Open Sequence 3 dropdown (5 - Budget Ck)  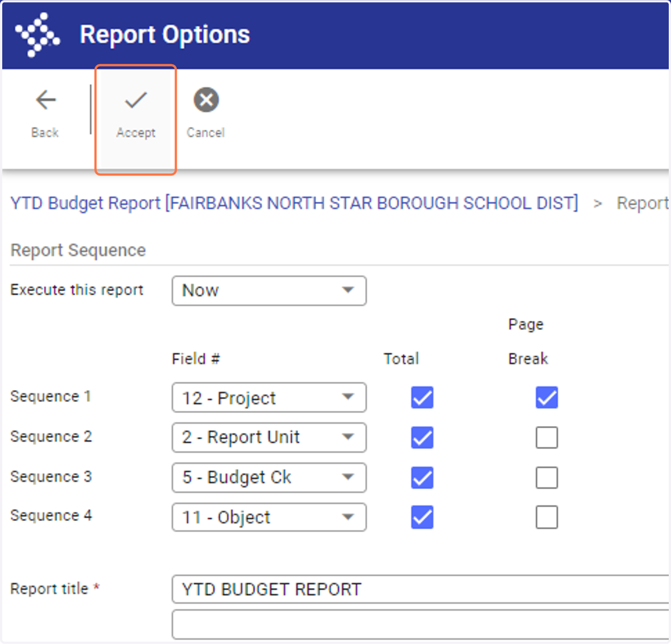click(x=269, y=477)
